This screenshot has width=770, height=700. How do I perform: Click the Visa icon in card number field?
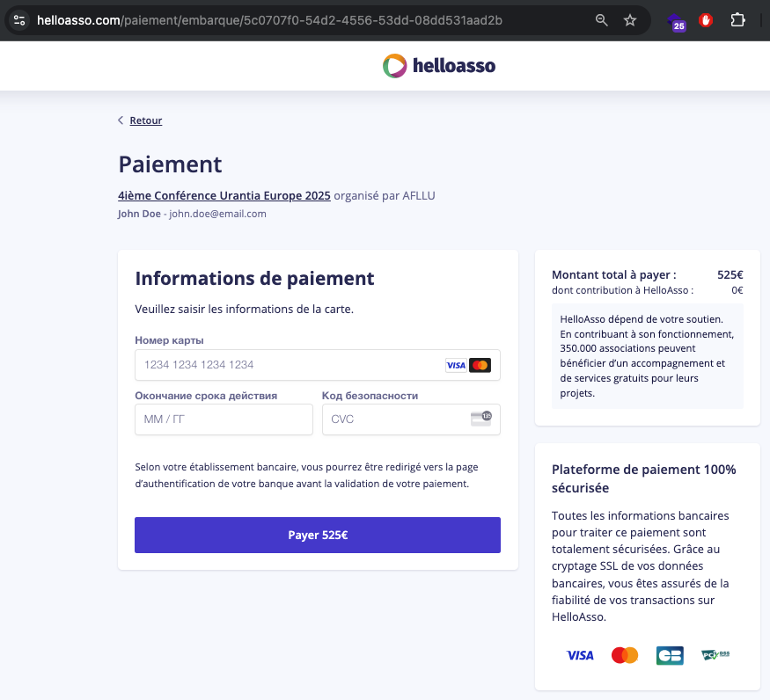456,365
